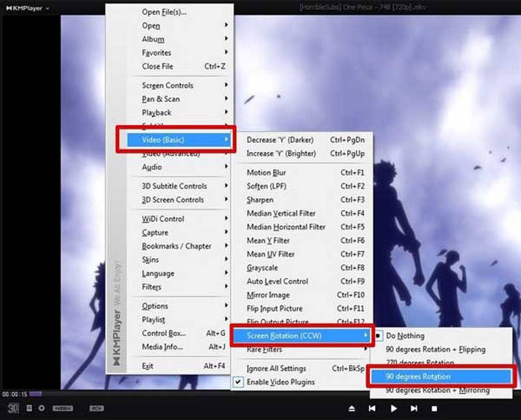Open the playlist icon in the control bar
Screen dimensions: 521x420
pyautogui.click(x=29, y=408)
